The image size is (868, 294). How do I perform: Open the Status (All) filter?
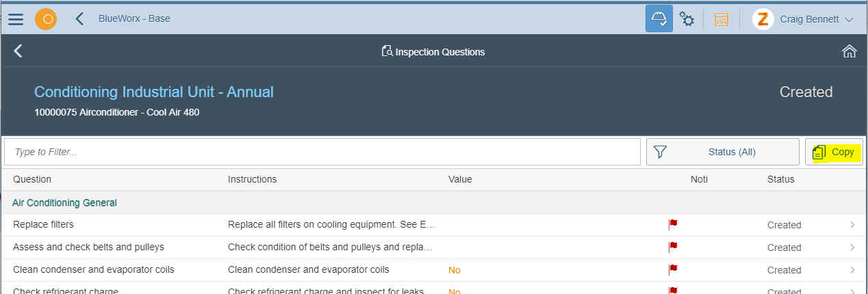tap(722, 152)
